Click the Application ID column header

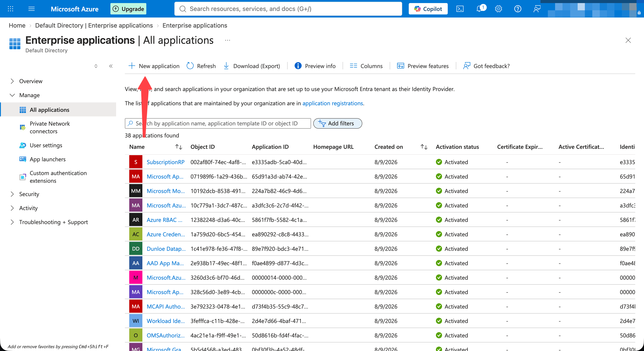click(270, 147)
